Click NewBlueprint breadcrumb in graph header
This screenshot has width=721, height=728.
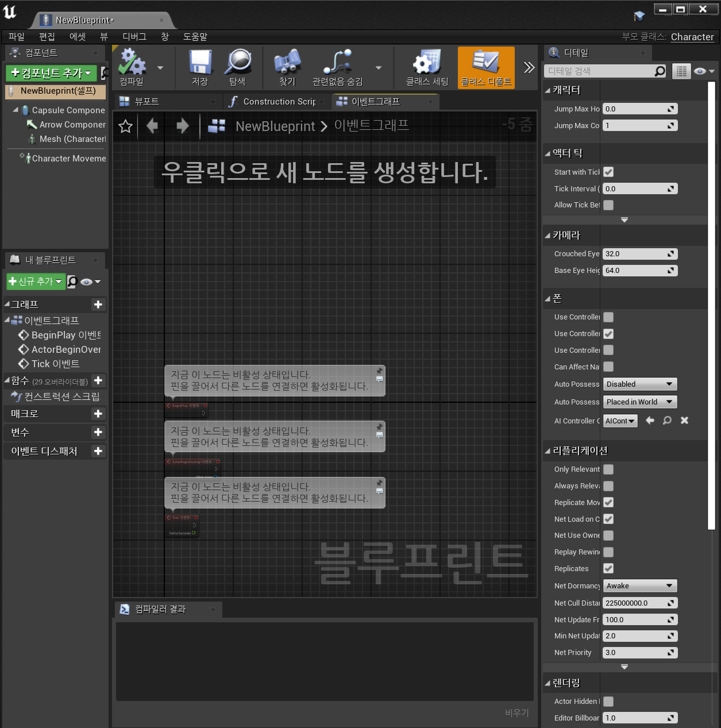[x=275, y=126]
